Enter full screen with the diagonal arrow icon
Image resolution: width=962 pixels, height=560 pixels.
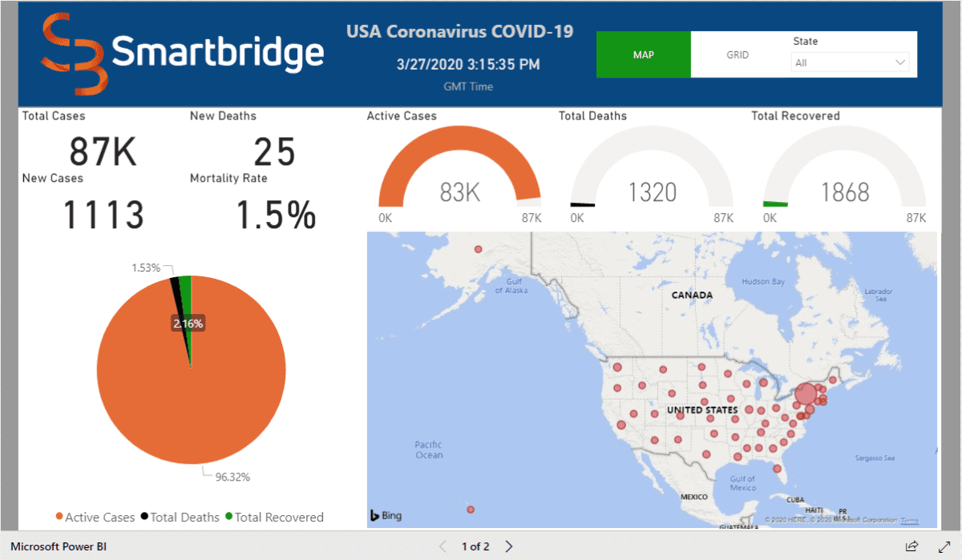tap(943, 546)
